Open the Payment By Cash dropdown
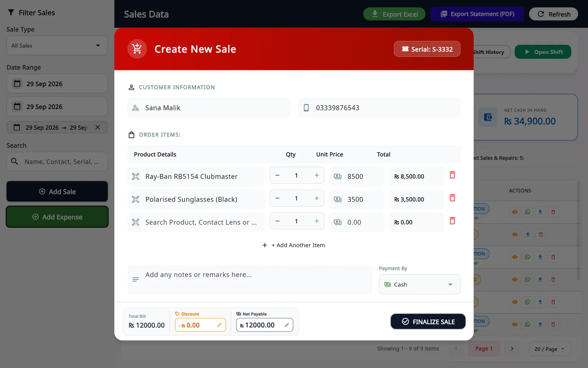588x368 pixels. [x=420, y=284]
